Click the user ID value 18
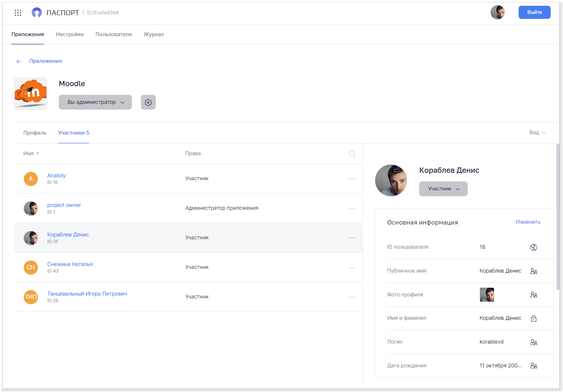This screenshot has height=392, width=563. pos(482,247)
